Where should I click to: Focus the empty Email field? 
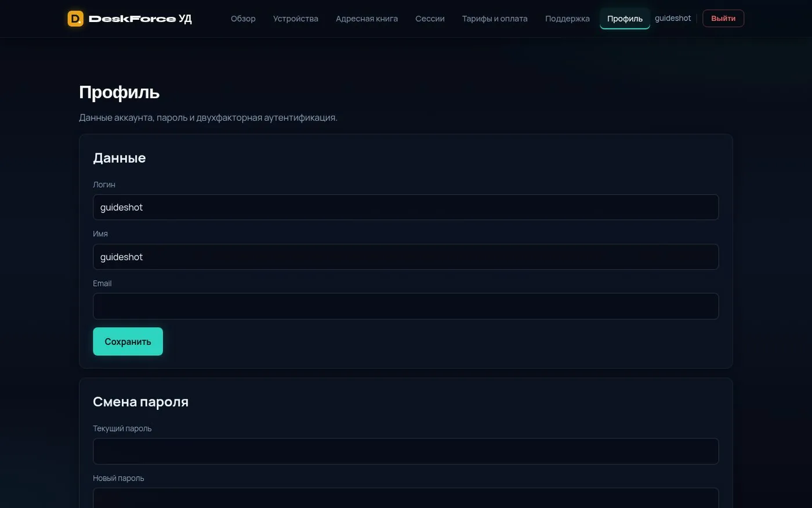405,306
